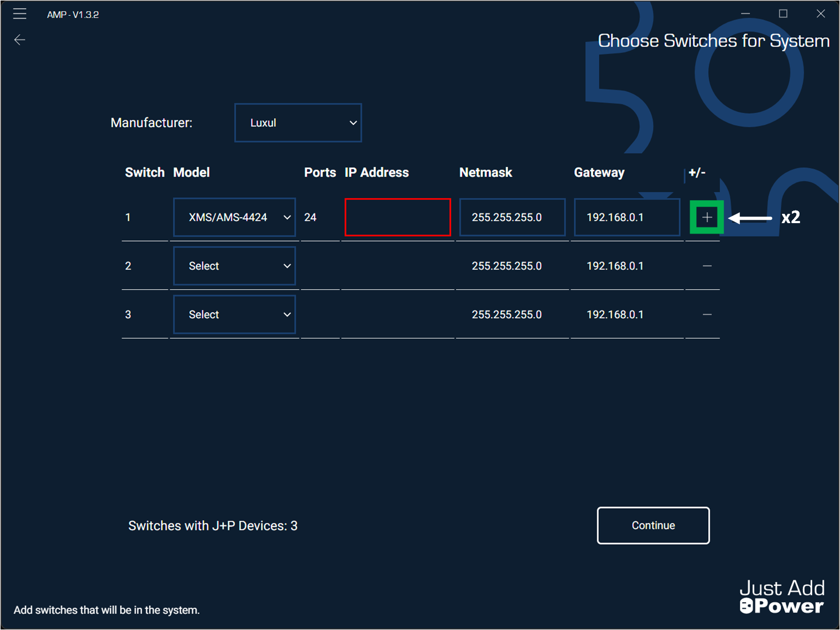Click the Model column header
840x630 pixels.
pyautogui.click(x=191, y=172)
